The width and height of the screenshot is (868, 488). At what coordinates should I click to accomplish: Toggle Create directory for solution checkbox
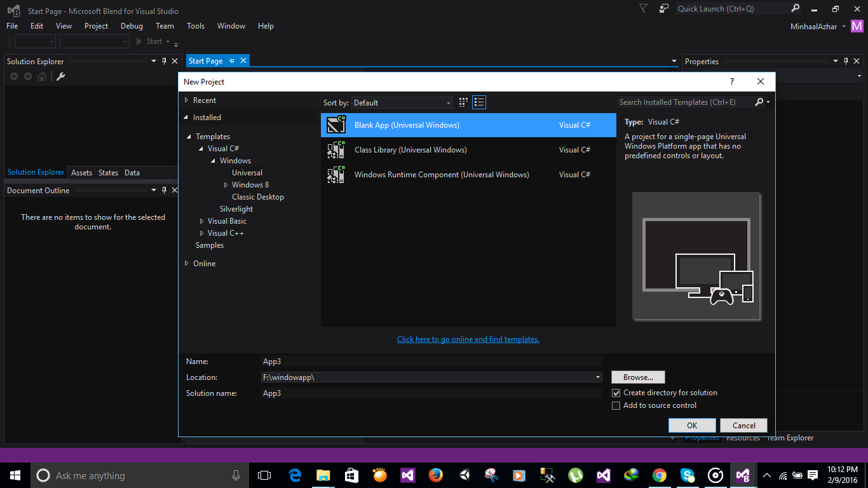pyautogui.click(x=616, y=393)
